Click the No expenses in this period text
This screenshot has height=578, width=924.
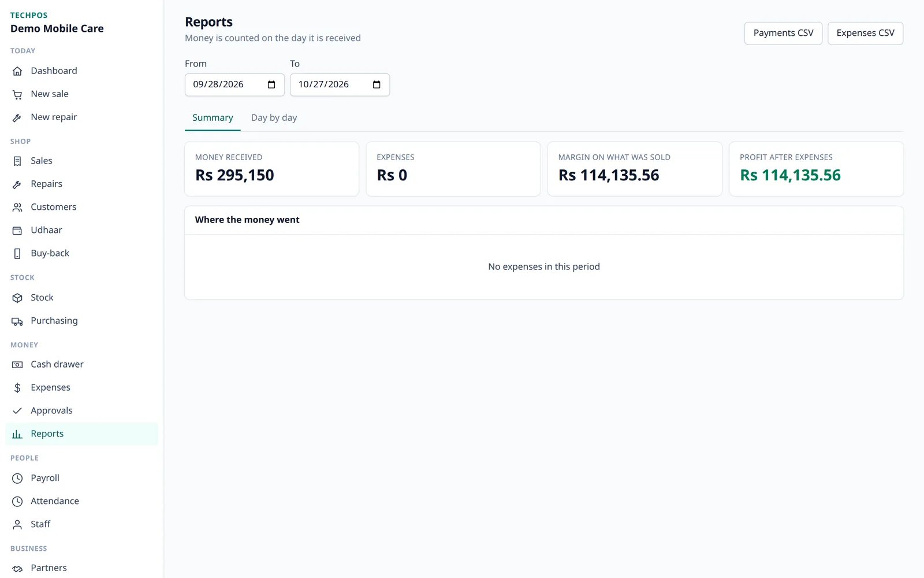[544, 267]
